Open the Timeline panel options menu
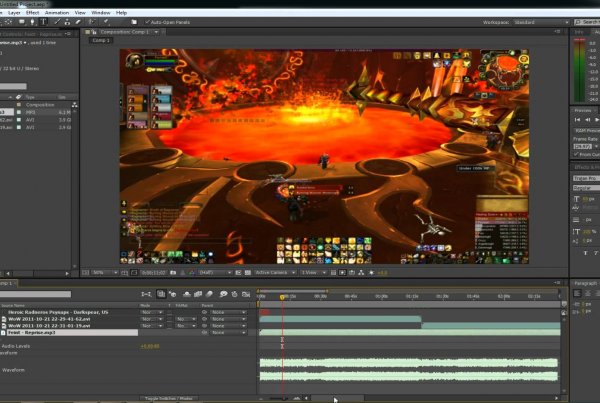 click(x=557, y=283)
